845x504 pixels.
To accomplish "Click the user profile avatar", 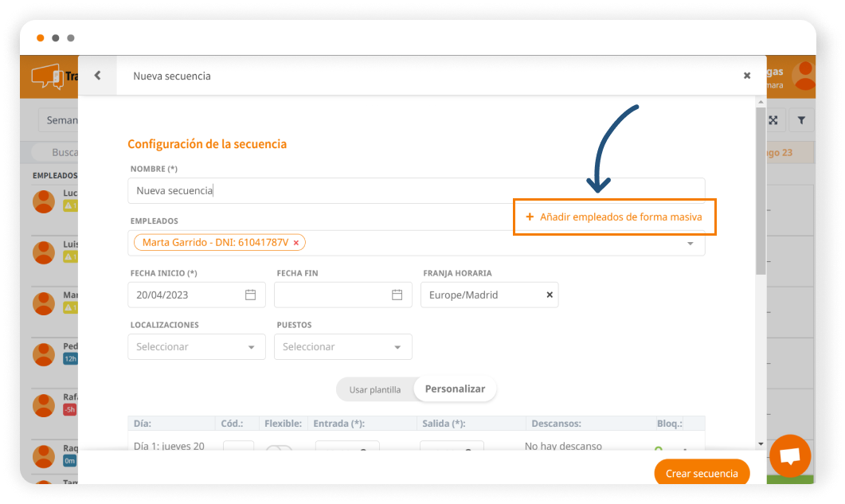I will click(805, 76).
